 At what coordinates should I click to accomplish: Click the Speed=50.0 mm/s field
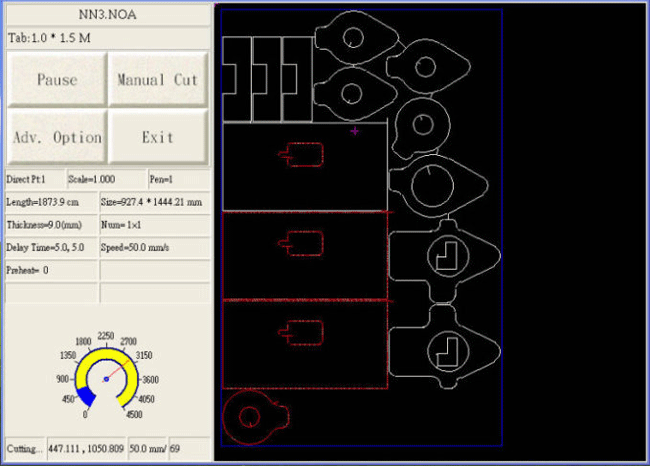(154, 247)
